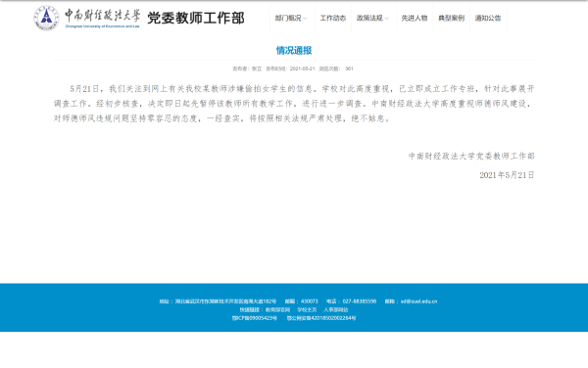
Task: Click the 鄂ICP备 record number link
Action: pos(254,318)
